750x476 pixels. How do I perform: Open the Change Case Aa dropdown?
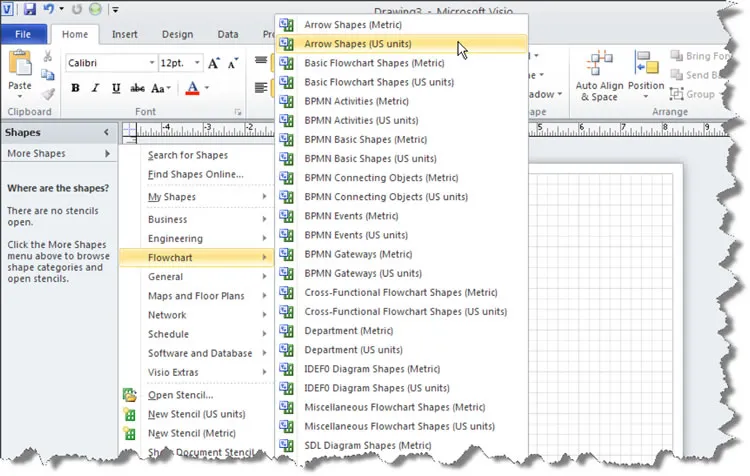point(161,88)
